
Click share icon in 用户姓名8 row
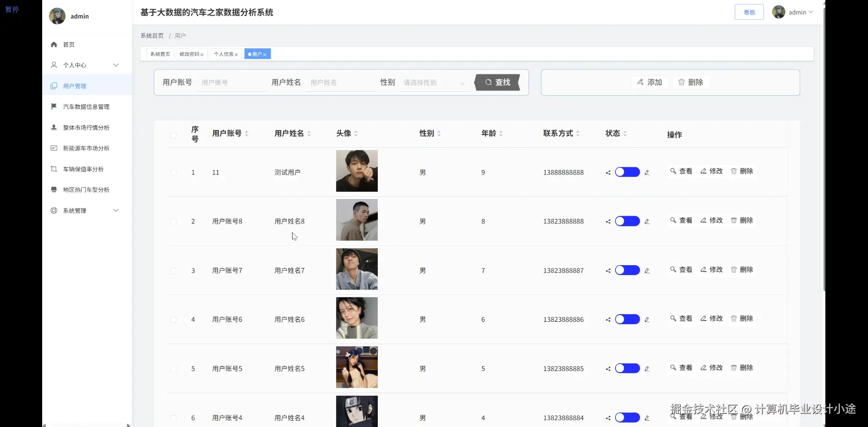pos(608,221)
